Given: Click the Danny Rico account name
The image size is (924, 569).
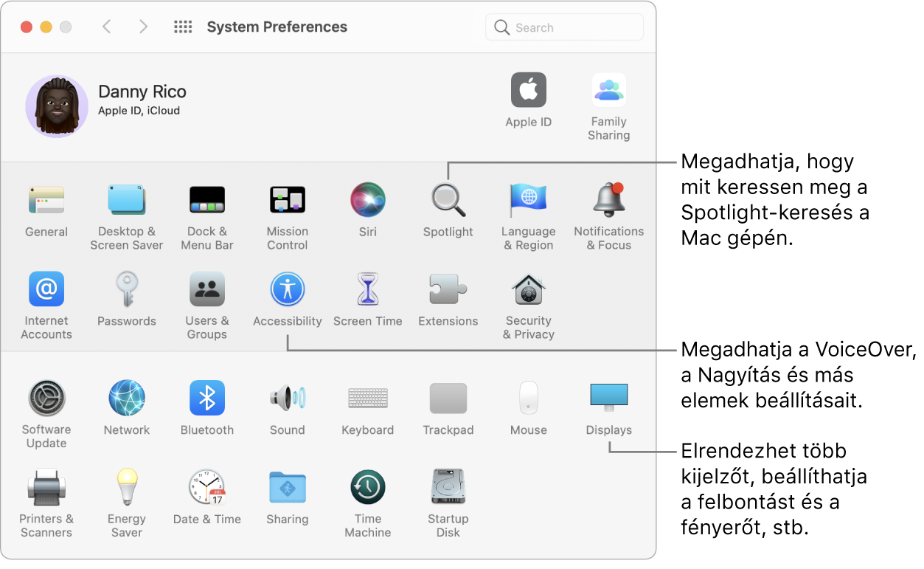Looking at the screenshot, I should point(142,92).
